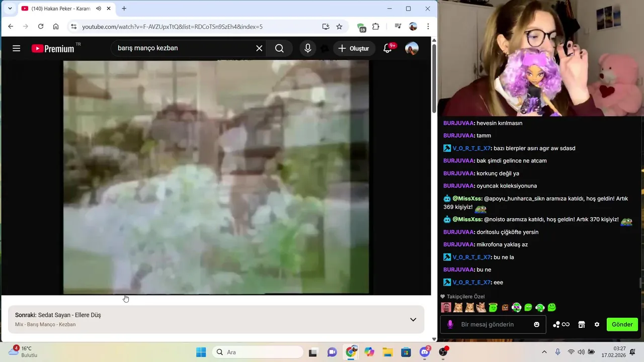
Task: Open Chrome media controls icon
Action: pyautogui.click(x=398, y=27)
